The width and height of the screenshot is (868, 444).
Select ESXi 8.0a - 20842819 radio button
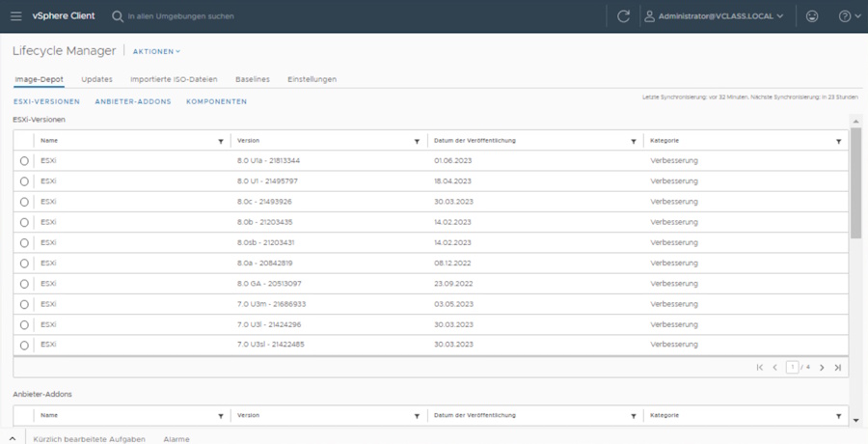coord(24,264)
